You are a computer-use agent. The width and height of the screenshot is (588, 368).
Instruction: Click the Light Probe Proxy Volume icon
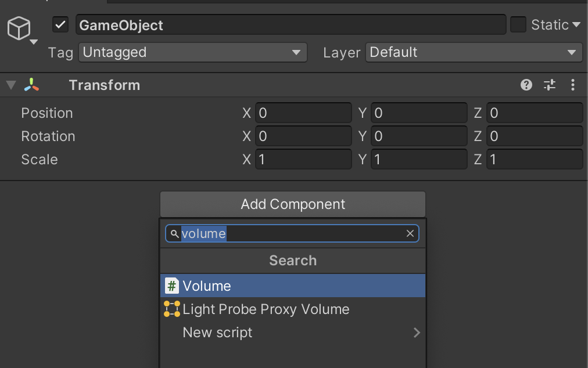tap(171, 309)
